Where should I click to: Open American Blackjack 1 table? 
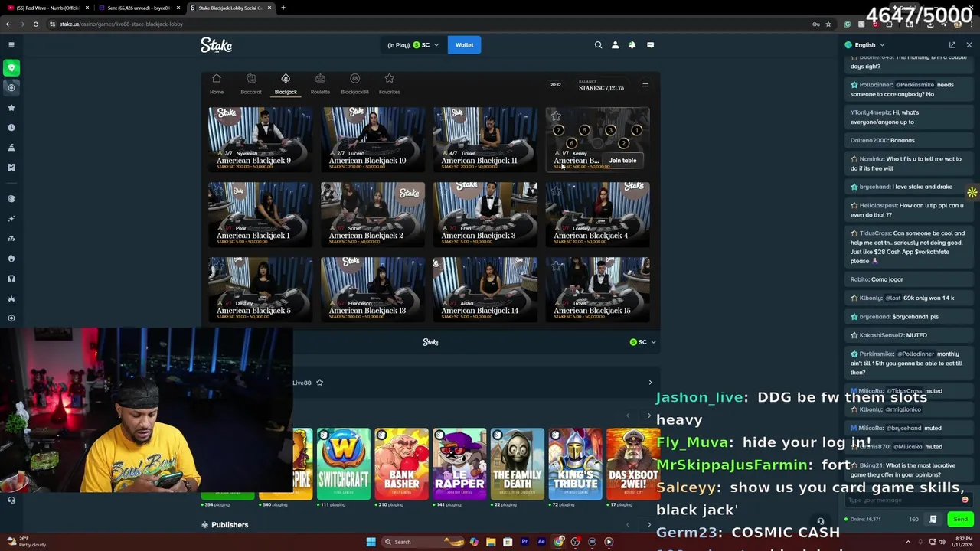tap(260, 214)
